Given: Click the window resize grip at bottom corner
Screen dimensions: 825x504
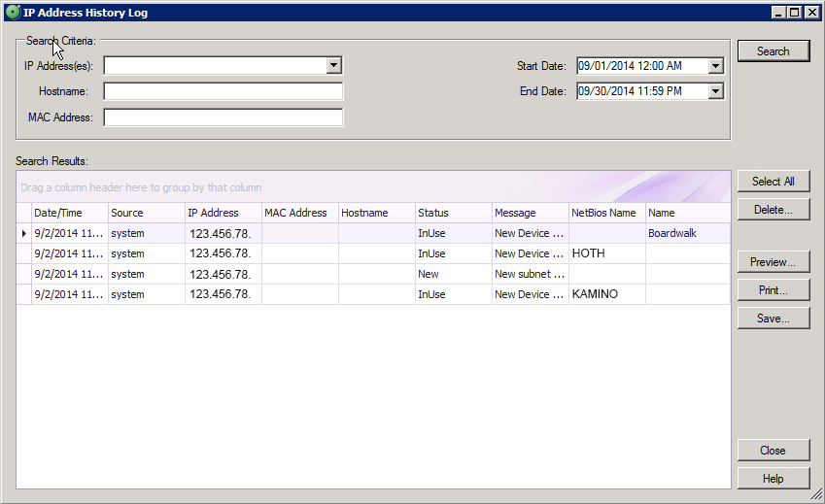Looking at the screenshot, I should [x=816, y=494].
